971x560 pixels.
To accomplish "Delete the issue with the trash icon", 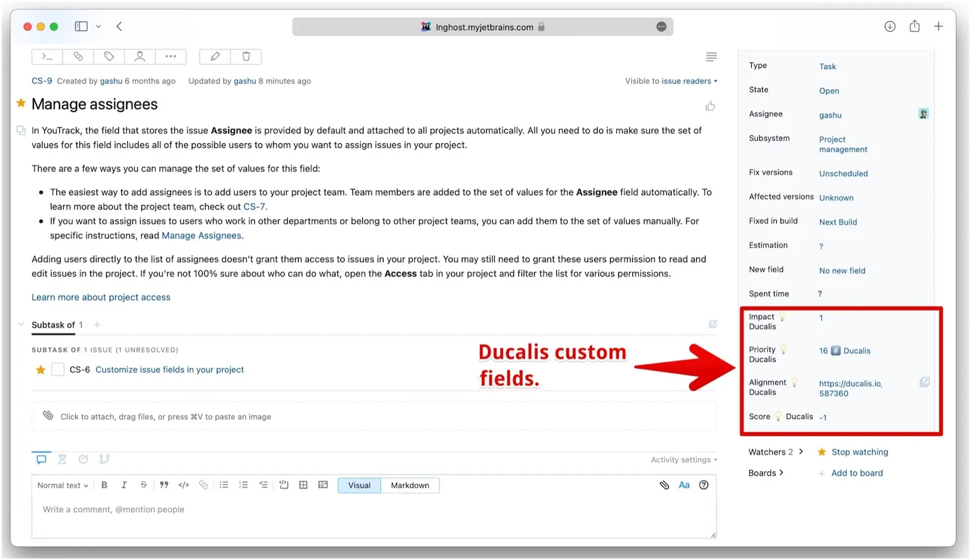I will pyautogui.click(x=246, y=56).
